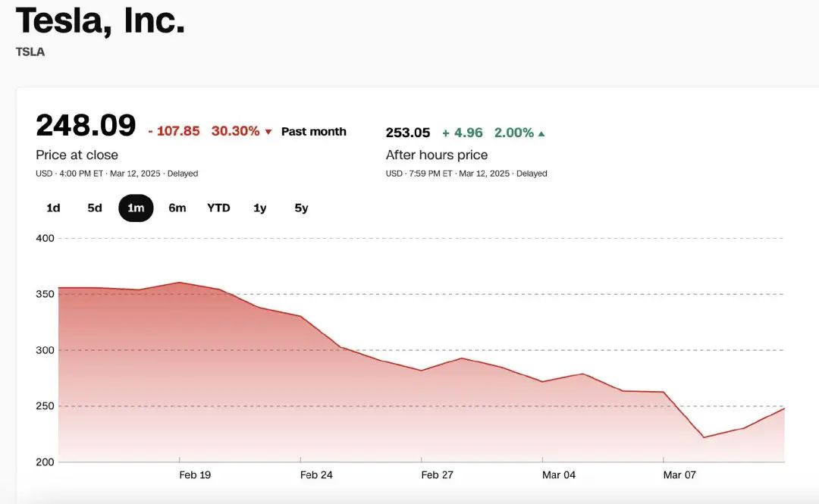
Task: Click the TSLA ticker symbol
Action: pos(30,52)
